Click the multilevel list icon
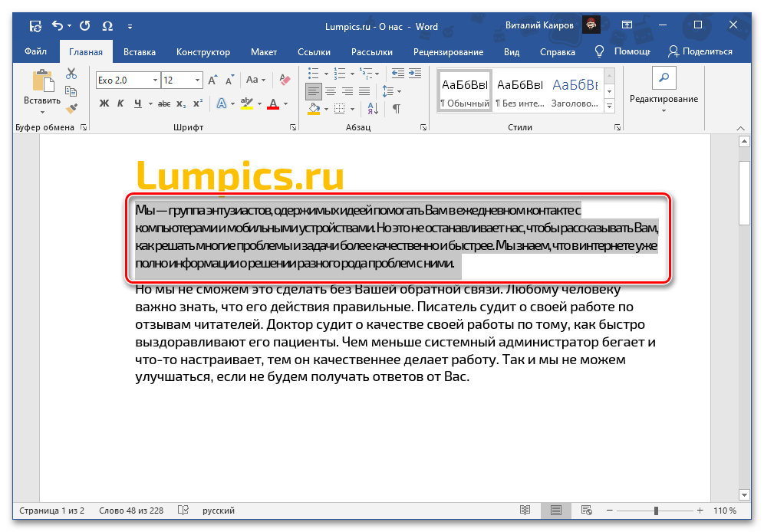The width and height of the screenshot is (764, 532). (365, 74)
